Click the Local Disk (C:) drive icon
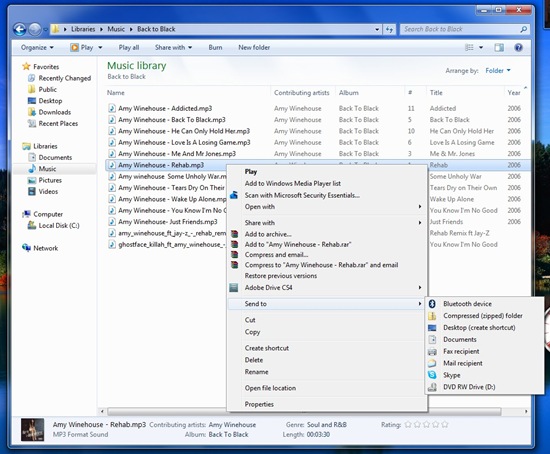550x454 pixels. (32, 225)
